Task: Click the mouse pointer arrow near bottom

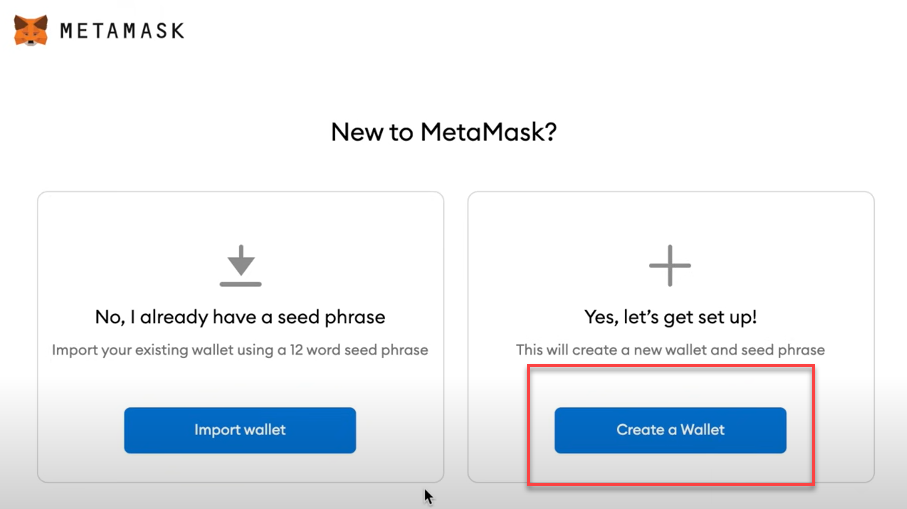Action: (428, 497)
